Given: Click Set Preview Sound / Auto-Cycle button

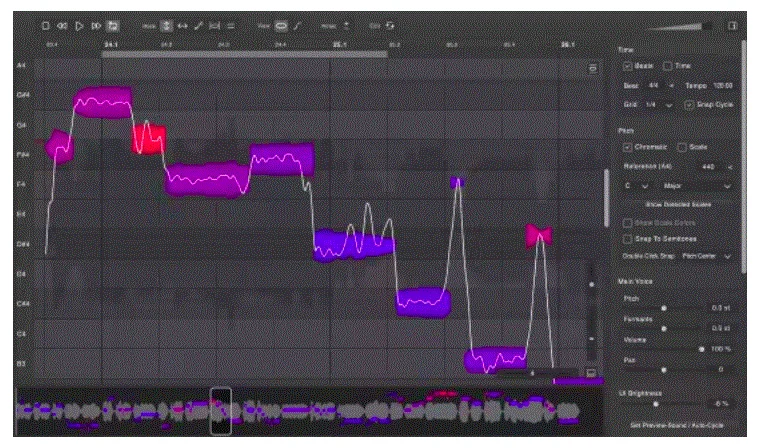Looking at the screenshot, I should point(677,425).
